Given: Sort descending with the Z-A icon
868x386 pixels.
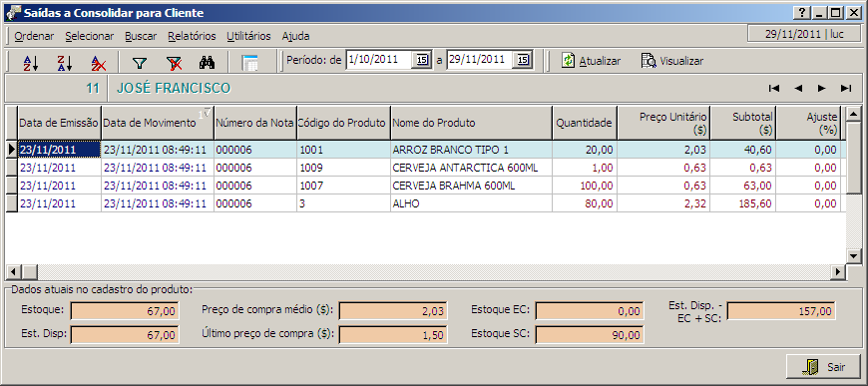Looking at the screenshot, I should click(65, 62).
